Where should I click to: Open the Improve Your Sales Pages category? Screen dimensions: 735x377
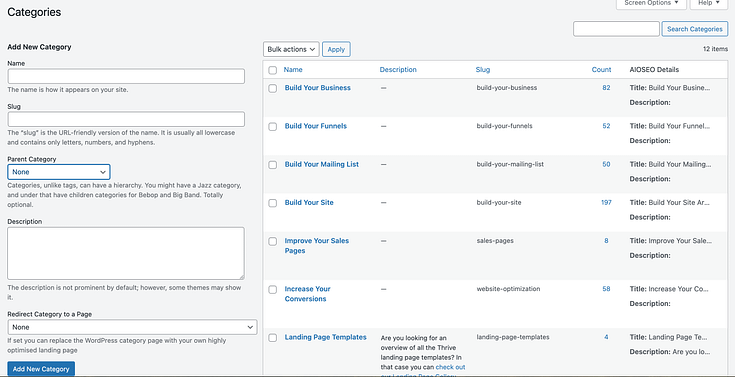tap(317, 246)
